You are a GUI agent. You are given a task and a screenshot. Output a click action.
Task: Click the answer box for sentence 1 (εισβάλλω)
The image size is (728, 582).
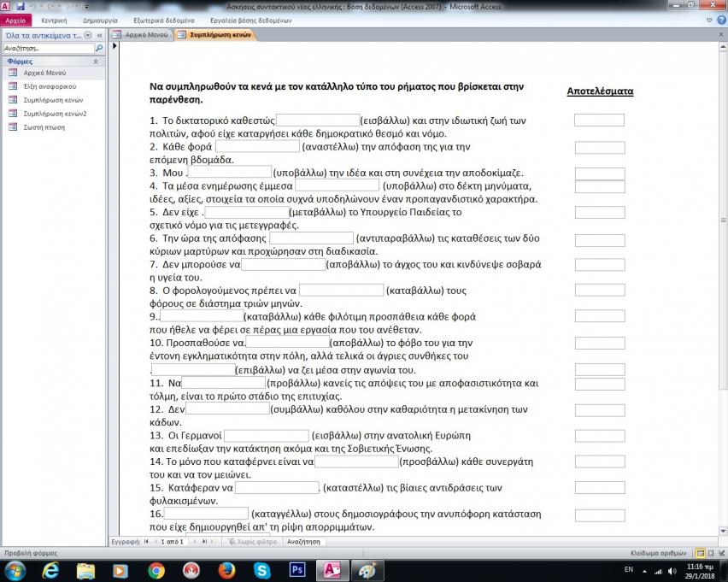click(318, 120)
